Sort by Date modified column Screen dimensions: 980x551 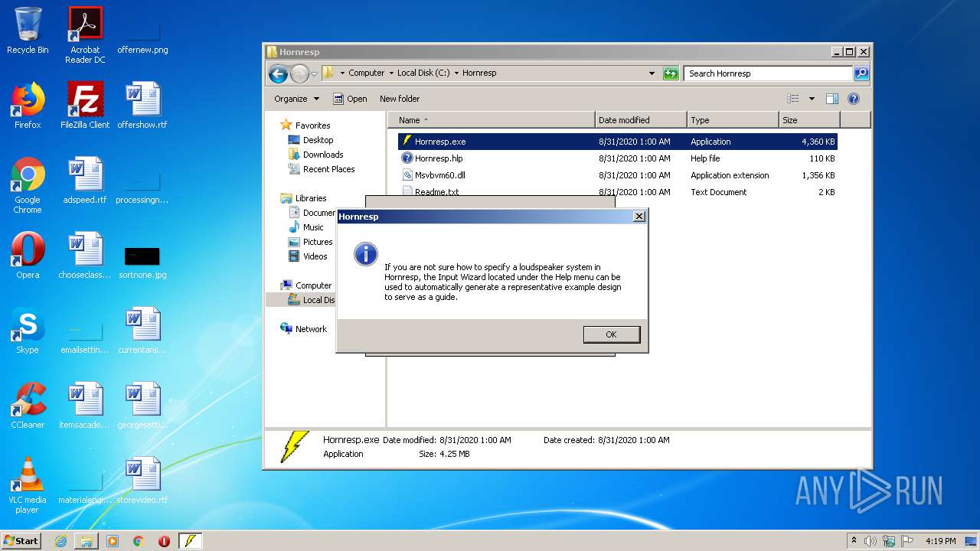click(641, 120)
